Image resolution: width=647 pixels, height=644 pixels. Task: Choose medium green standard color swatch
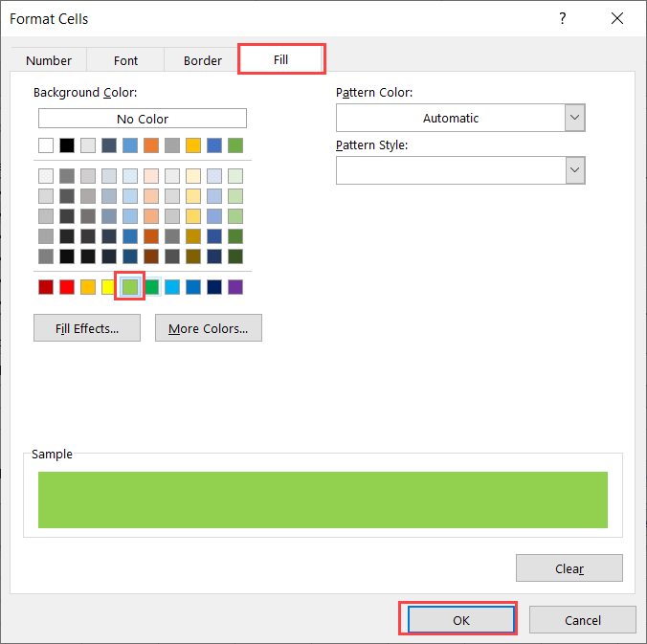click(x=152, y=287)
